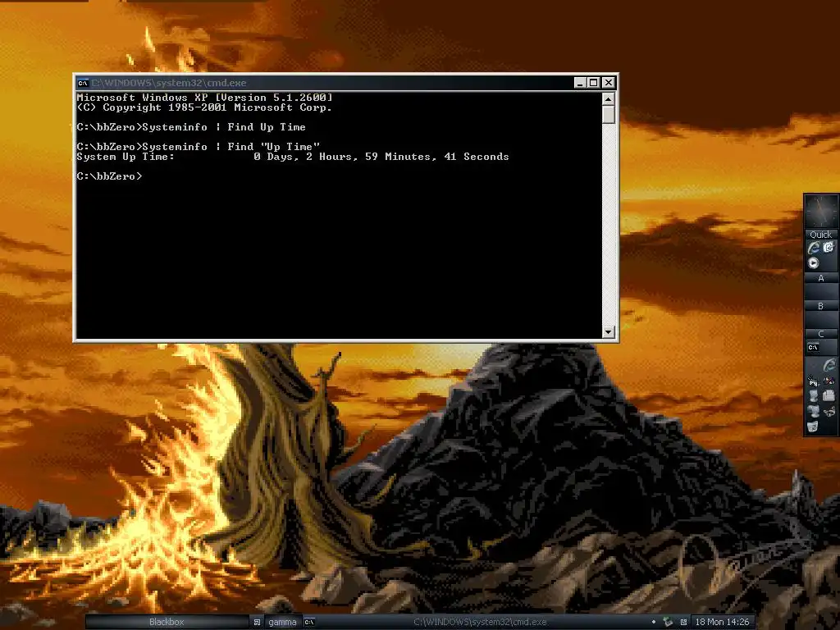Image resolution: width=840 pixels, height=630 pixels.
Task: Open the faded Internet Explorer desktop icon
Action: point(829,365)
